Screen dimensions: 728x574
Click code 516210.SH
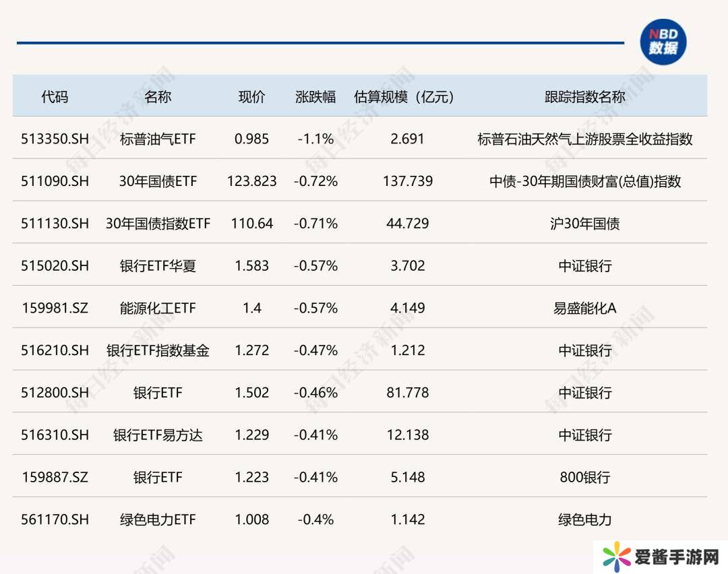[x=55, y=350]
